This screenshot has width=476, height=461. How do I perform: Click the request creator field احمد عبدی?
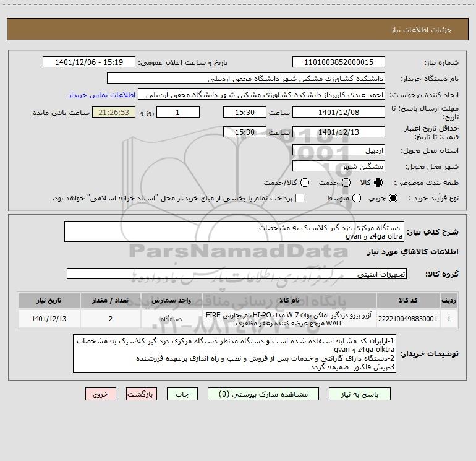click(261, 95)
